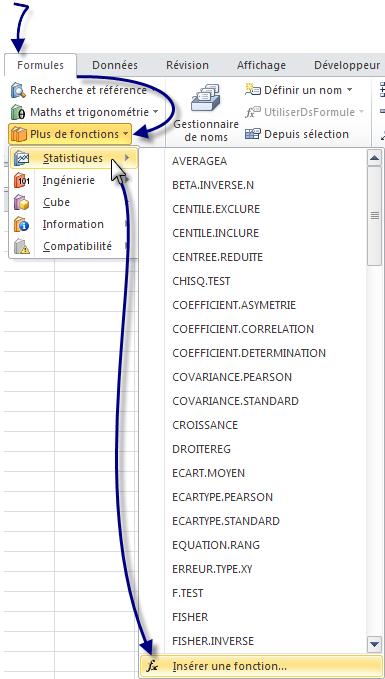Click the Statistiques chart icon

22,158
